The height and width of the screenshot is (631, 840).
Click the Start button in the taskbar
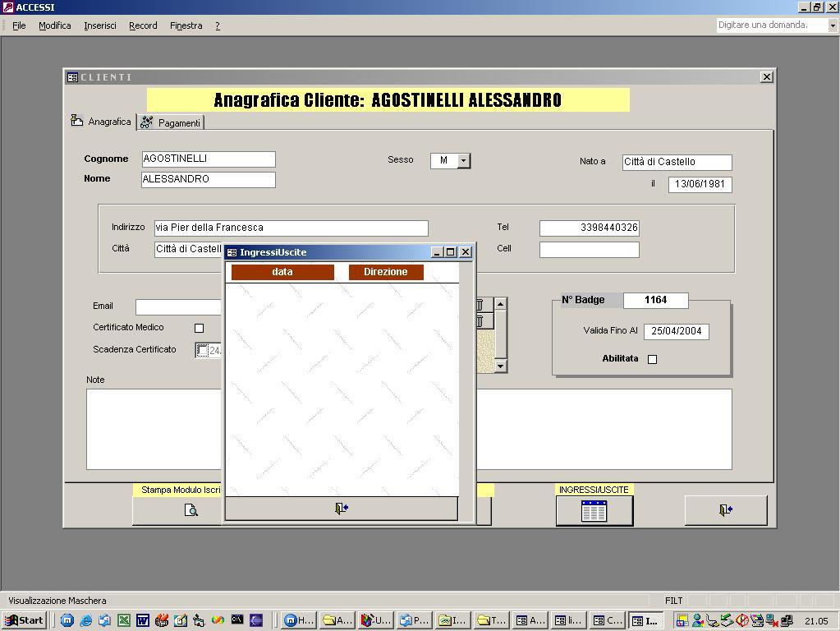click(24, 620)
